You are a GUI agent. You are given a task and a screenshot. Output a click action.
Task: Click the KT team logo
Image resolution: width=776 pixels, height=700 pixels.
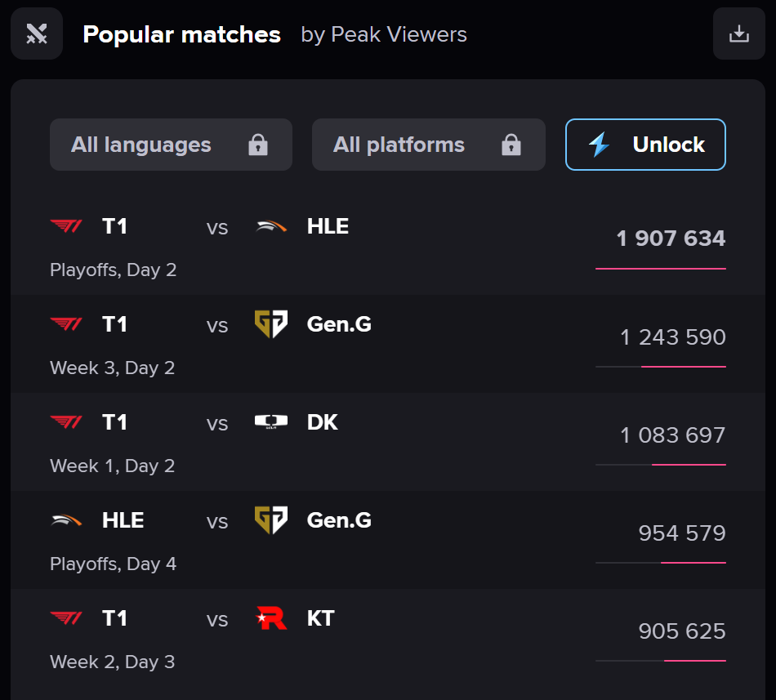click(x=271, y=618)
